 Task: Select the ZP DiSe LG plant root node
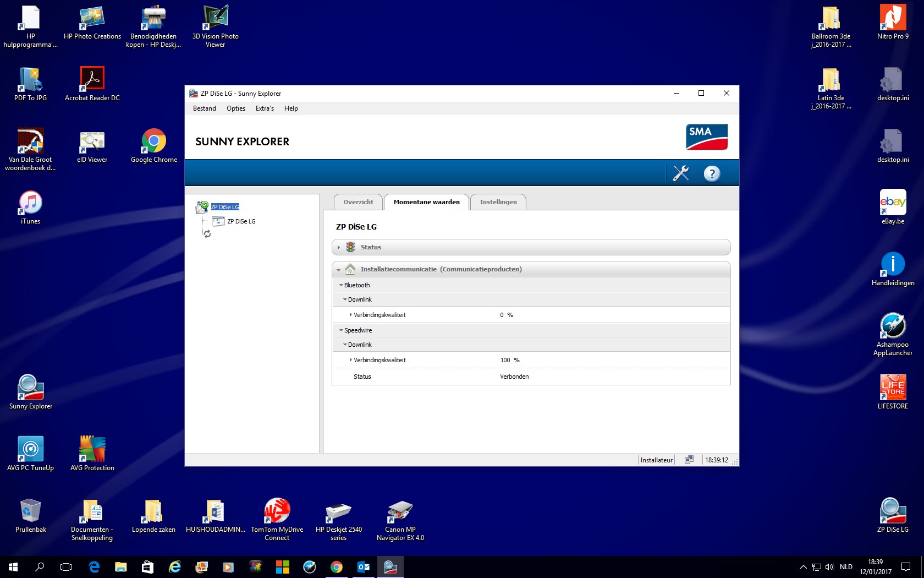point(225,207)
